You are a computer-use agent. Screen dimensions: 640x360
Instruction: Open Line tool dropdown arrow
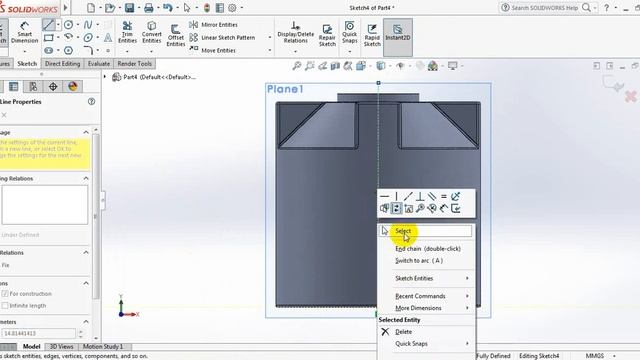58,25
